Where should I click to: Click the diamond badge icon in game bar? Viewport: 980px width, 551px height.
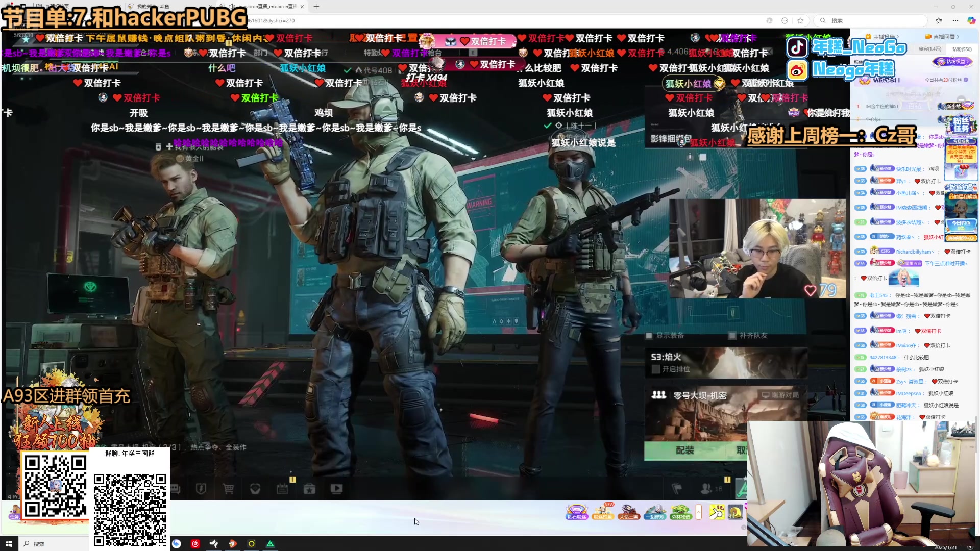(255, 489)
